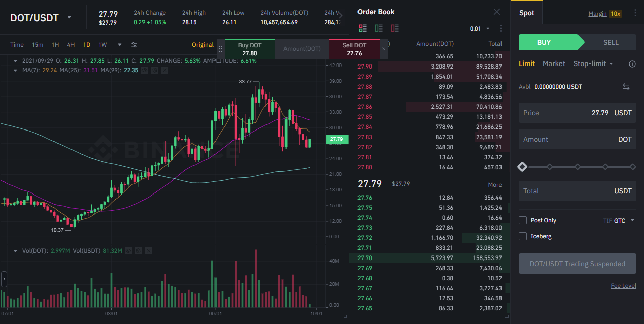This screenshot has height=324, width=644.
Task: Expand more chart intervals dropdown
Action: click(119, 45)
